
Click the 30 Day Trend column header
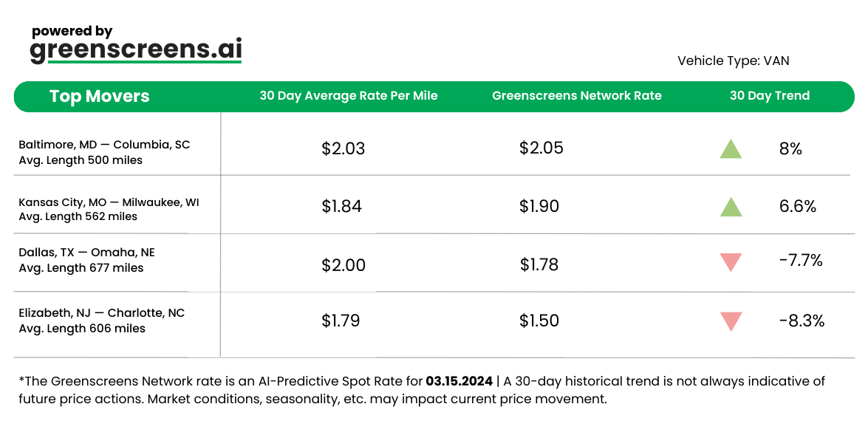[x=770, y=96]
